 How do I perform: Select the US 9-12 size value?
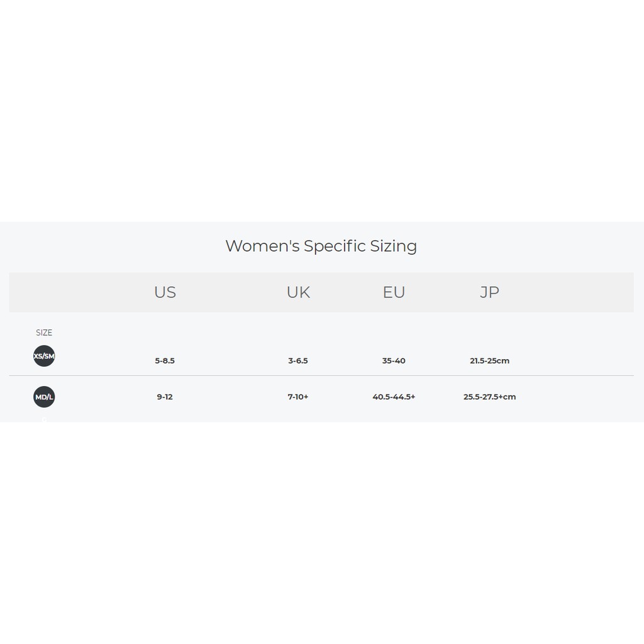(x=165, y=397)
